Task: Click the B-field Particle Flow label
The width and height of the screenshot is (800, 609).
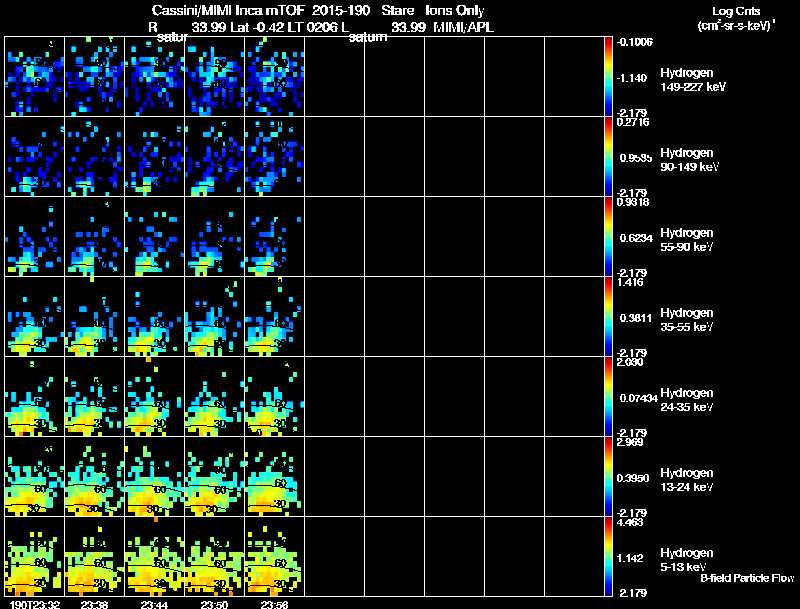Action: (747, 578)
